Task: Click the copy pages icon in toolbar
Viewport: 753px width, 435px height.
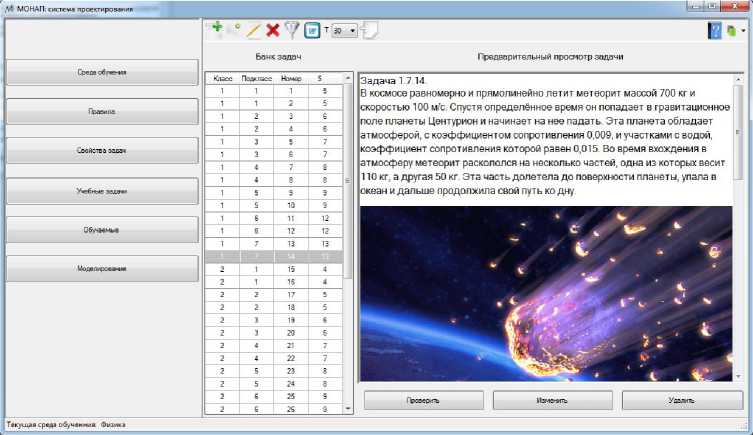Action: click(370, 31)
